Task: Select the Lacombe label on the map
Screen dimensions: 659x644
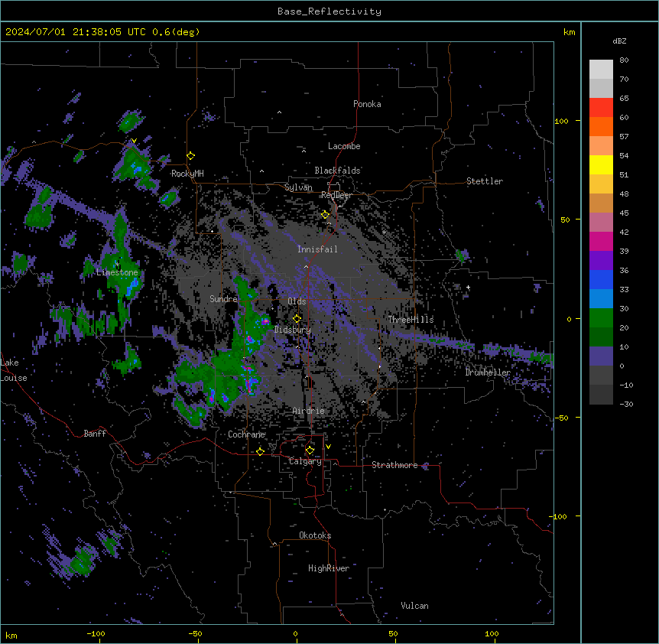Action: click(x=344, y=146)
